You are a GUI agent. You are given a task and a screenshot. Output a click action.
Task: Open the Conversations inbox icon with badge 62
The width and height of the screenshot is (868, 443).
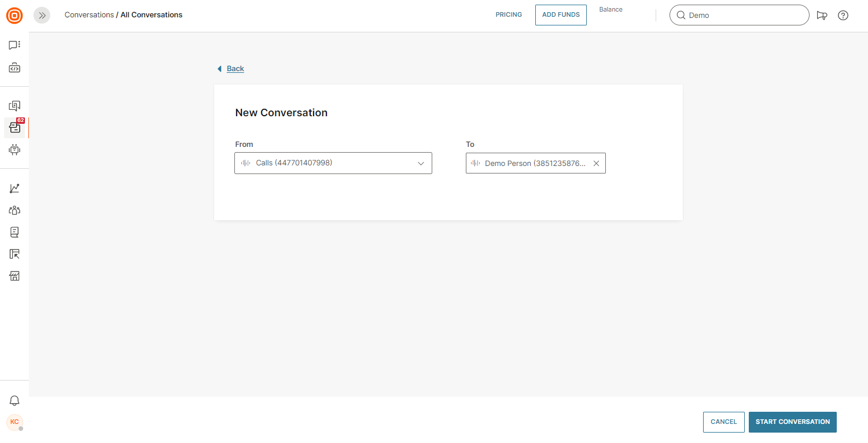14,128
